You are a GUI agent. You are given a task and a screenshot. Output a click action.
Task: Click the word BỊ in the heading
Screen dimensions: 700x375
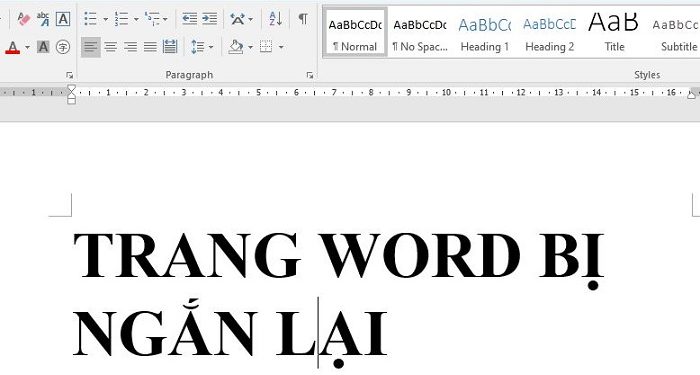tap(571, 261)
